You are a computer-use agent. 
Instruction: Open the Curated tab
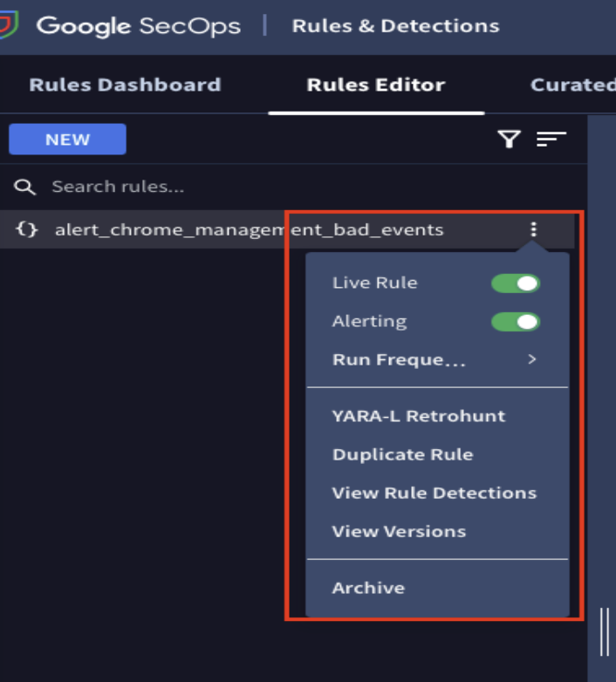tap(573, 85)
